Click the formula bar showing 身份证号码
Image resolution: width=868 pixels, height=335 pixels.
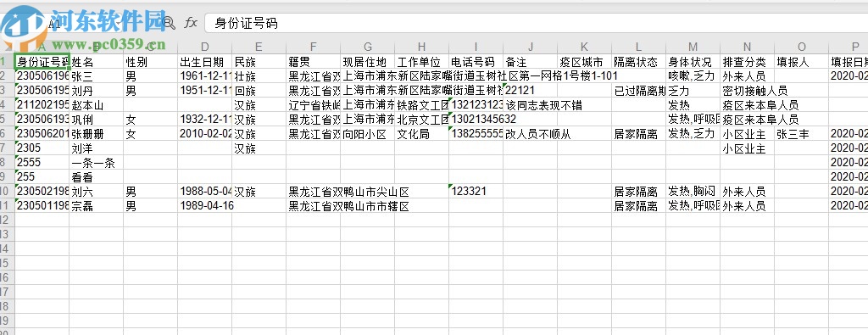click(x=536, y=23)
